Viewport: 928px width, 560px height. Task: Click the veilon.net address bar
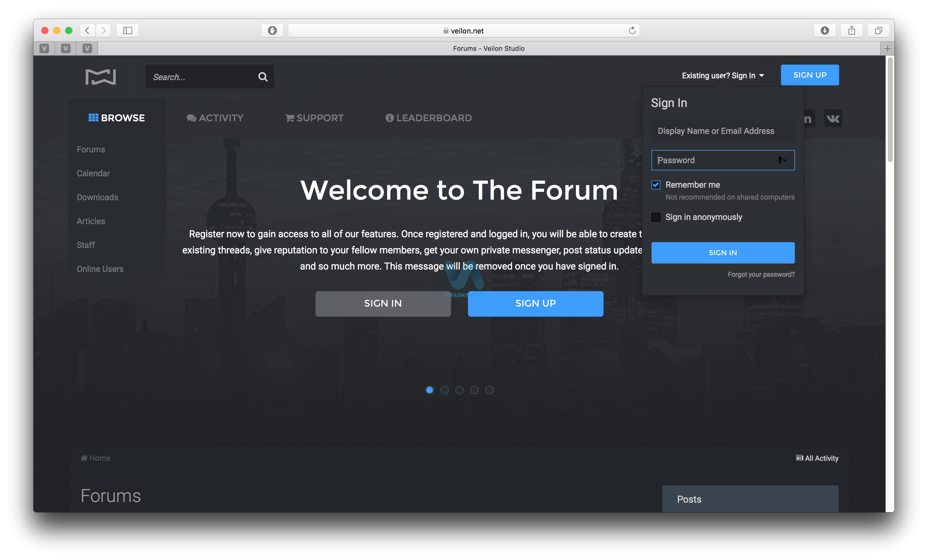coord(464,30)
